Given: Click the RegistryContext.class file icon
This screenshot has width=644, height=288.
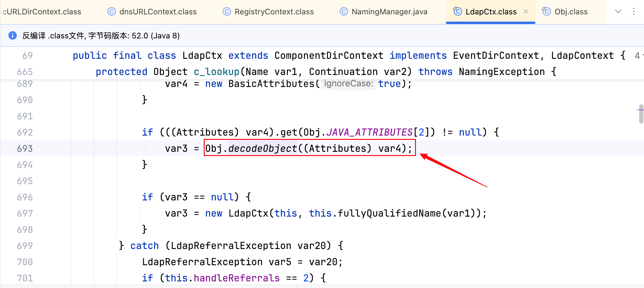Looking at the screenshot, I should pos(227,12).
